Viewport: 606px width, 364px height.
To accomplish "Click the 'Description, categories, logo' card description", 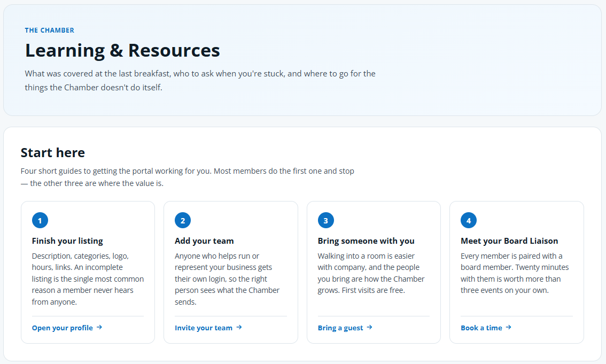I will pos(88,278).
